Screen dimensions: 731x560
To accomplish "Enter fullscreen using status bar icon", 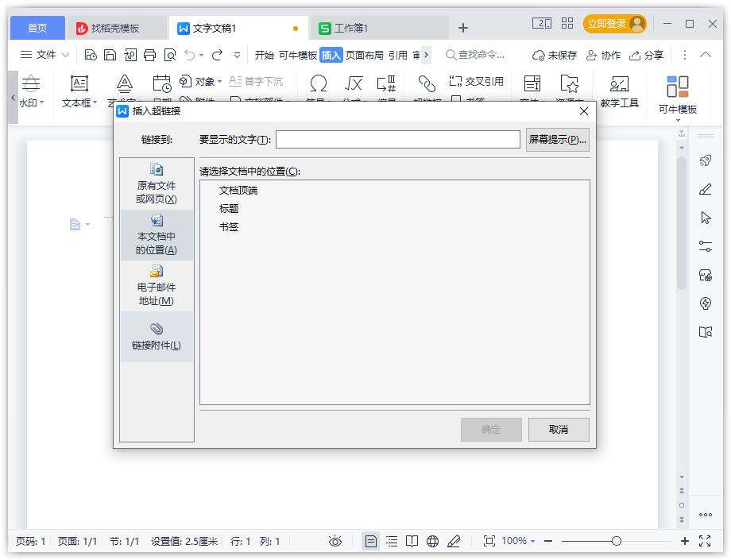I will (x=705, y=541).
